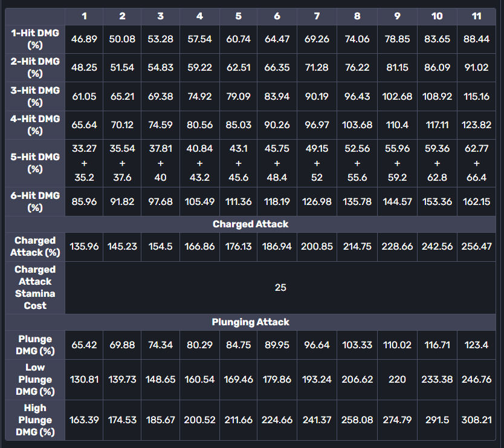Select the Low Plunge DMG (%) row label
Image resolution: width=504 pixels, height=448 pixels.
tap(35, 380)
